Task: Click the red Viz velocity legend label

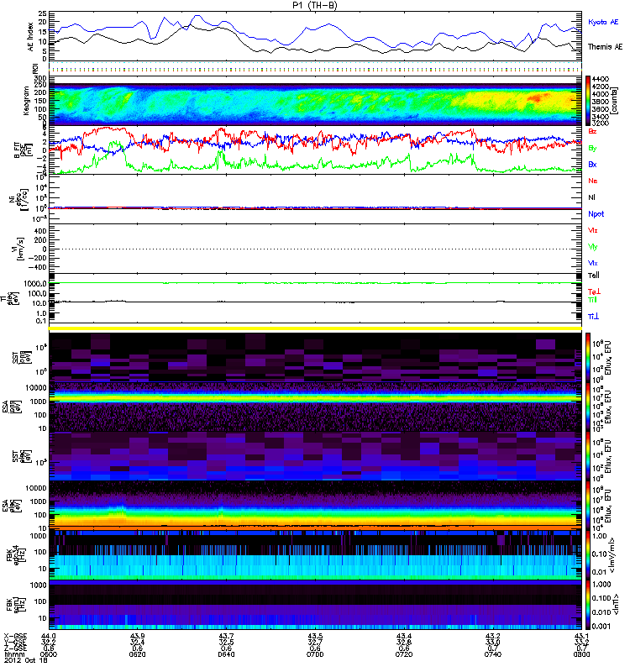Action: pos(593,230)
